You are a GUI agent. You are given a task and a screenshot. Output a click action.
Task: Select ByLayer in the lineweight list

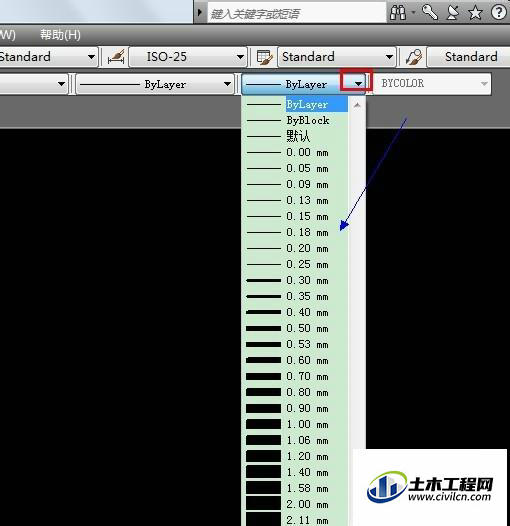point(295,104)
